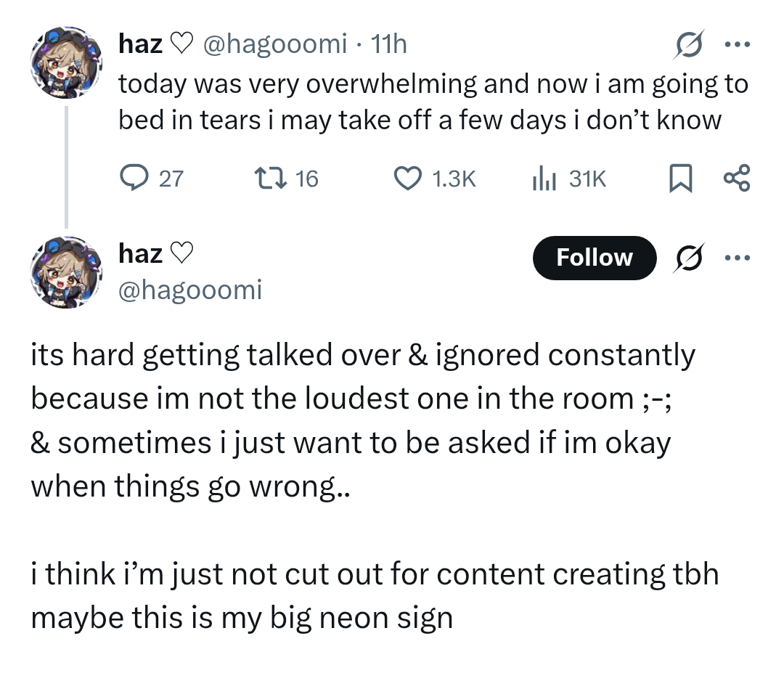Open haz profile picture on first tweet

coord(67,62)
